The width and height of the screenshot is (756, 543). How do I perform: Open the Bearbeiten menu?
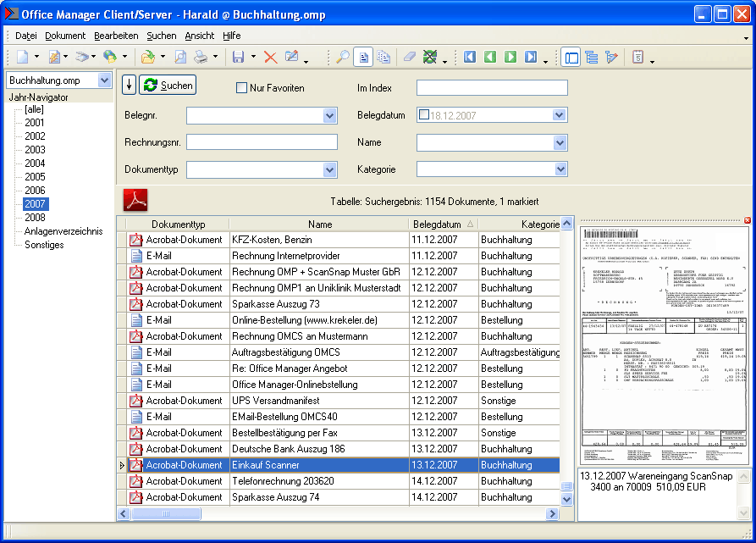[x=116, y=36]
